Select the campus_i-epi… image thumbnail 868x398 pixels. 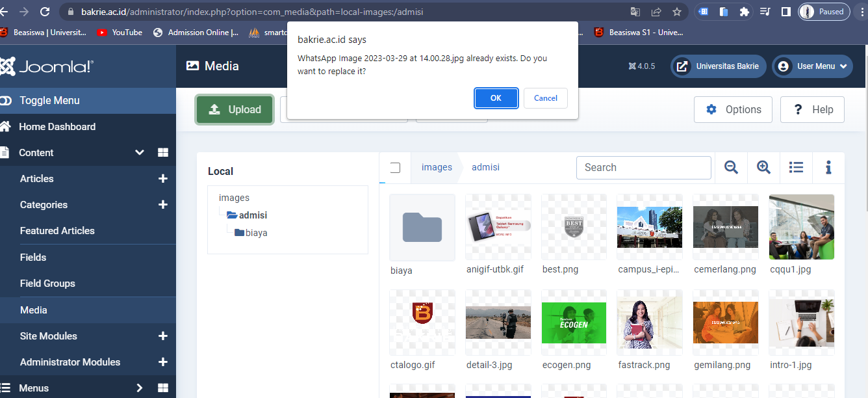pyautogui.click(x=650, y=227)
